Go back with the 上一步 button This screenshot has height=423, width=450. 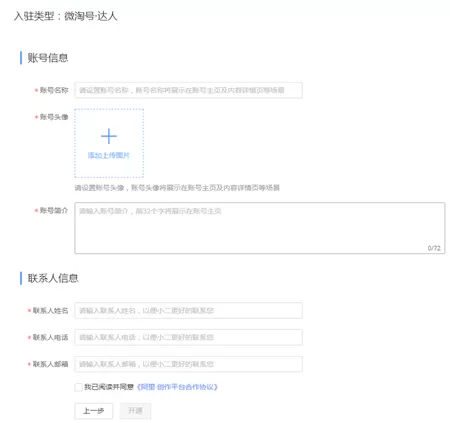click(x=94, y=411)
